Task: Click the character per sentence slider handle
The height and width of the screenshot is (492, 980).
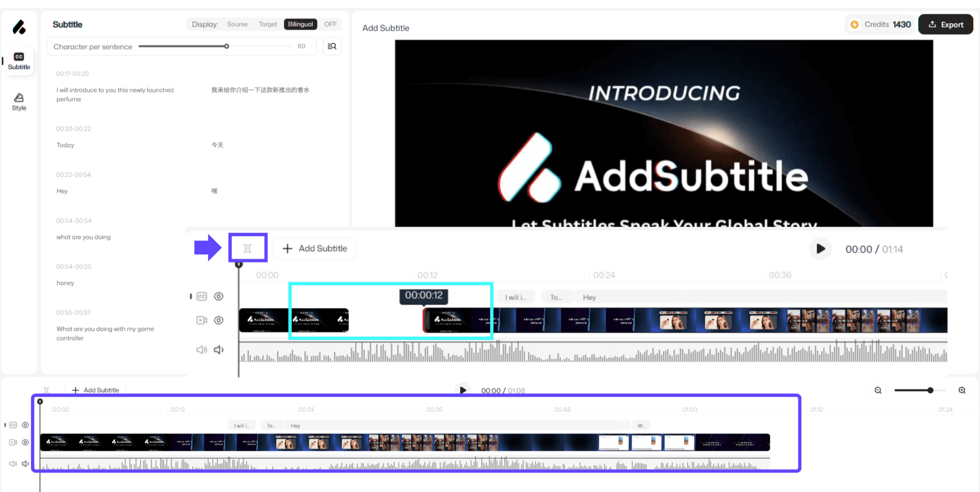Action: coord(227,46)
